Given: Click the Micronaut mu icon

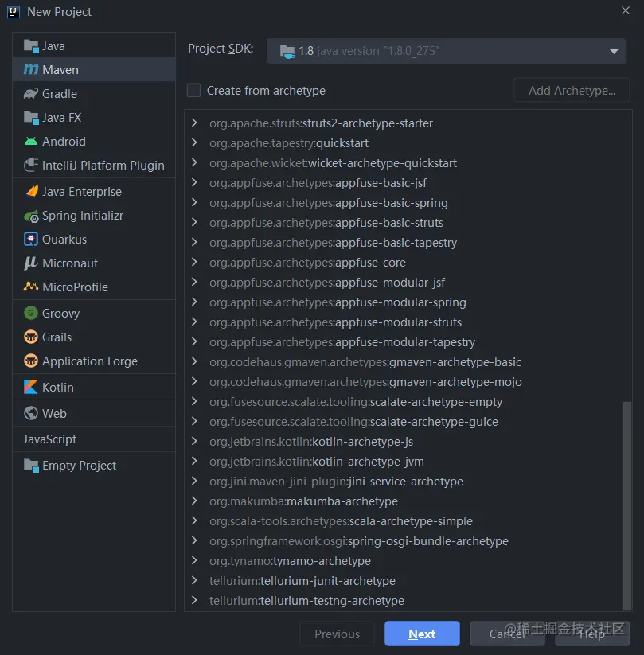Looking at the screenshot, I should pos(31,263).
